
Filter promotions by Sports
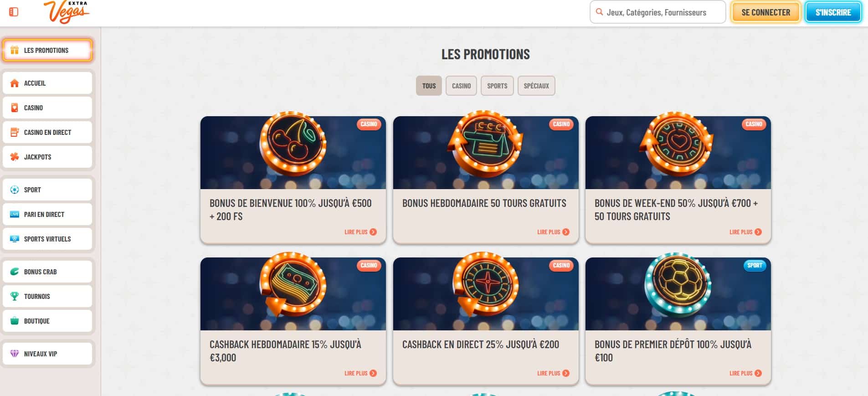tap(497, 86)
